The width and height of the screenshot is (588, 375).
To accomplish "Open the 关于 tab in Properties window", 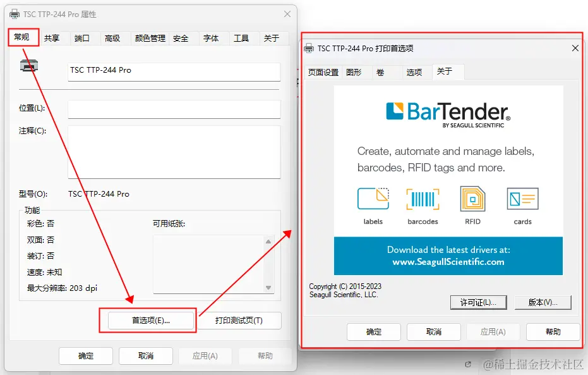I will coord(272,39).
